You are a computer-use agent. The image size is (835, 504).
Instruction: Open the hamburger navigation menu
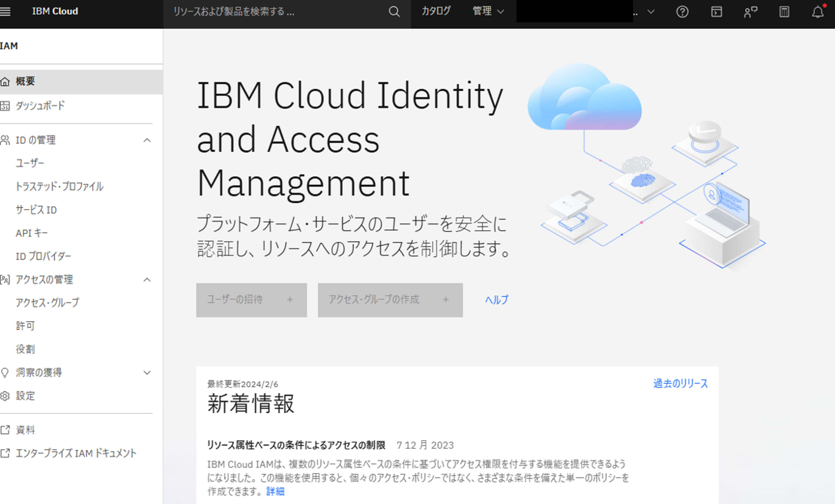coord(6,12)
